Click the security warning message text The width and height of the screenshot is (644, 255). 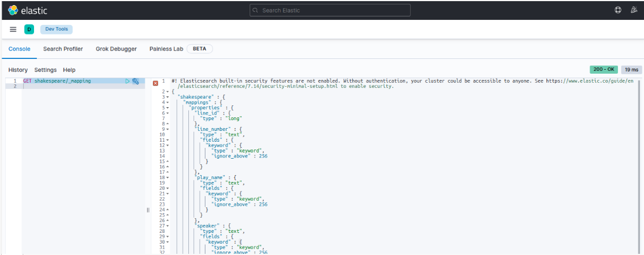pyautogui.click(x=402, y=84)
